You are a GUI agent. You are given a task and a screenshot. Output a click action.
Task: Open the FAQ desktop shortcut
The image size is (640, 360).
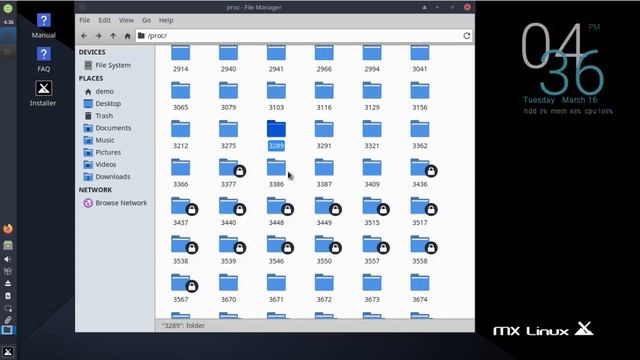pos(44,60)
